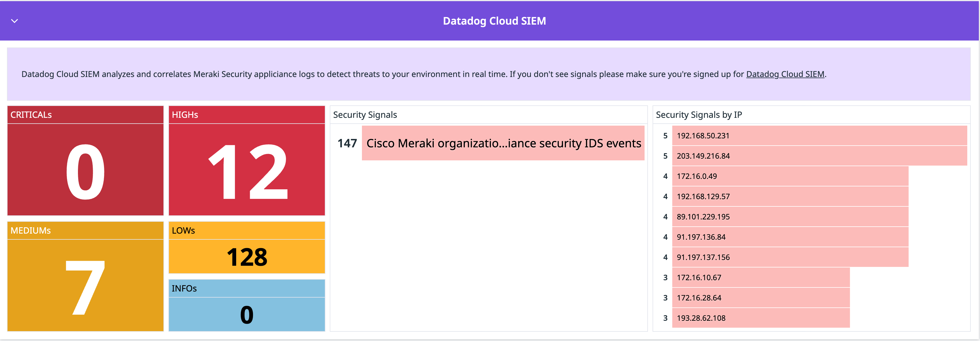Click the 91.197.136.84 entry
The width and height of the screenshot is (980, 341).
point(790,237)
